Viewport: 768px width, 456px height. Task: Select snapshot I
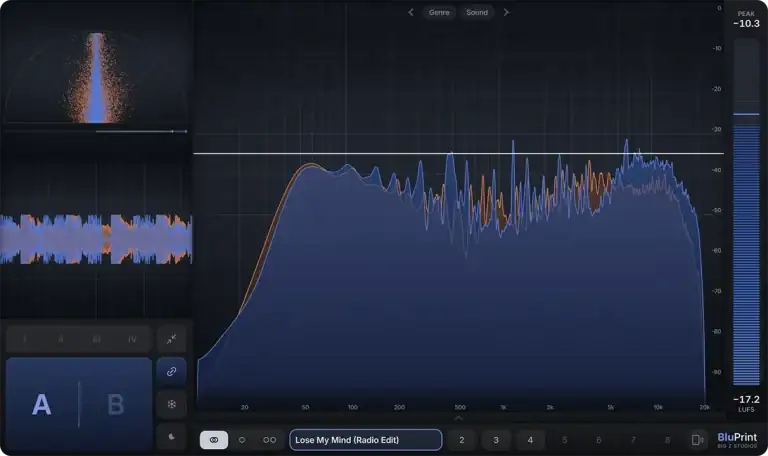click(x=24, y=339)
